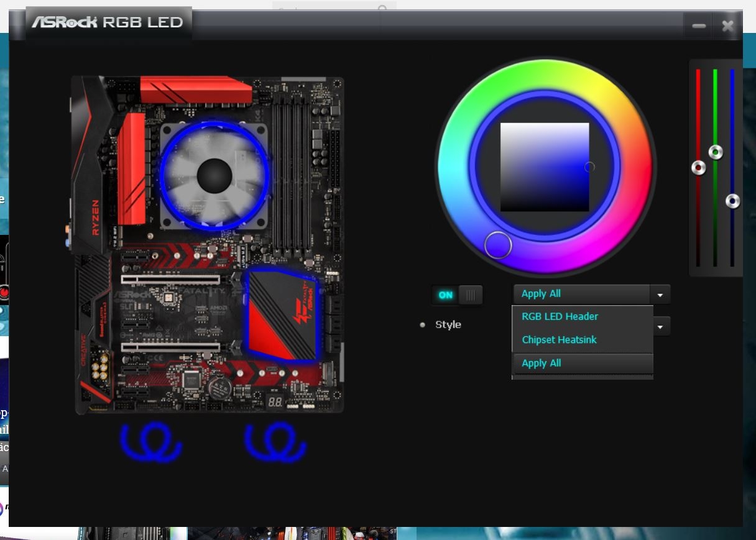The height and width of the screenshot is (540, 756).
Task: Click the blue channel slider handle
Action: pyautogui.click(x=733, y=201)
